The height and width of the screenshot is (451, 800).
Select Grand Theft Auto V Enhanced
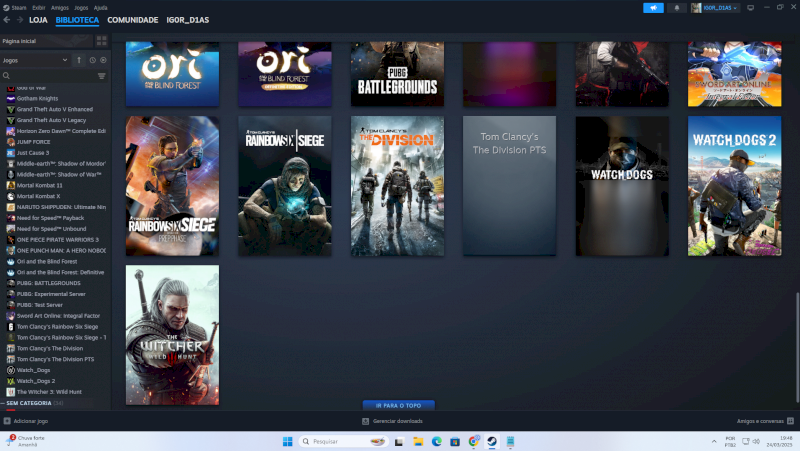point(56,109)
